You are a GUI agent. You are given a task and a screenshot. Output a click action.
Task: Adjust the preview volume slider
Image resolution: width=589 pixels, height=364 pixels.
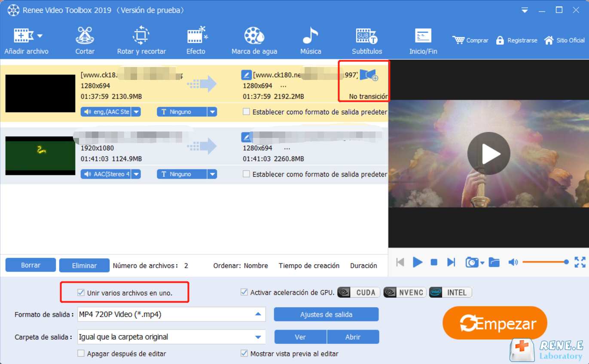pos(546,262)
